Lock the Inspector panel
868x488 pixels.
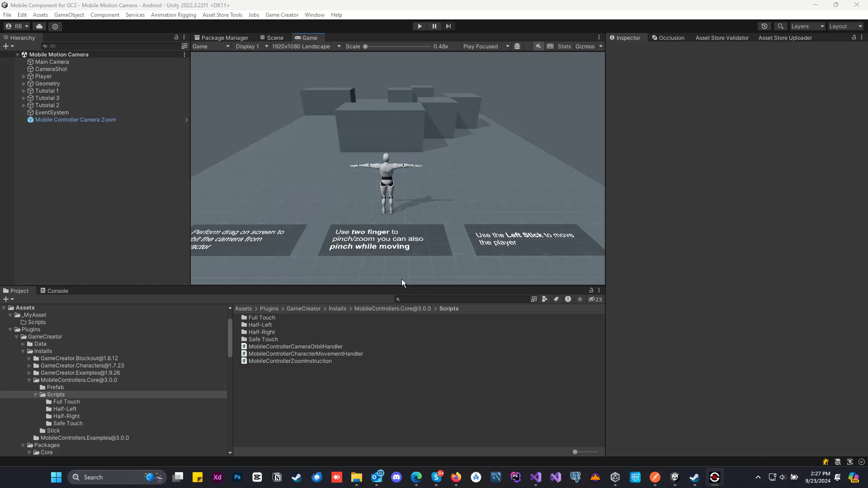[854, 38]
